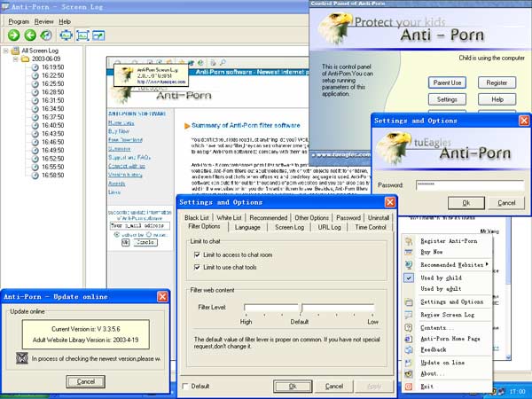532x399 pixels.
Task: Click the actual size toolbar icon
Action: [x=82, y=35]
